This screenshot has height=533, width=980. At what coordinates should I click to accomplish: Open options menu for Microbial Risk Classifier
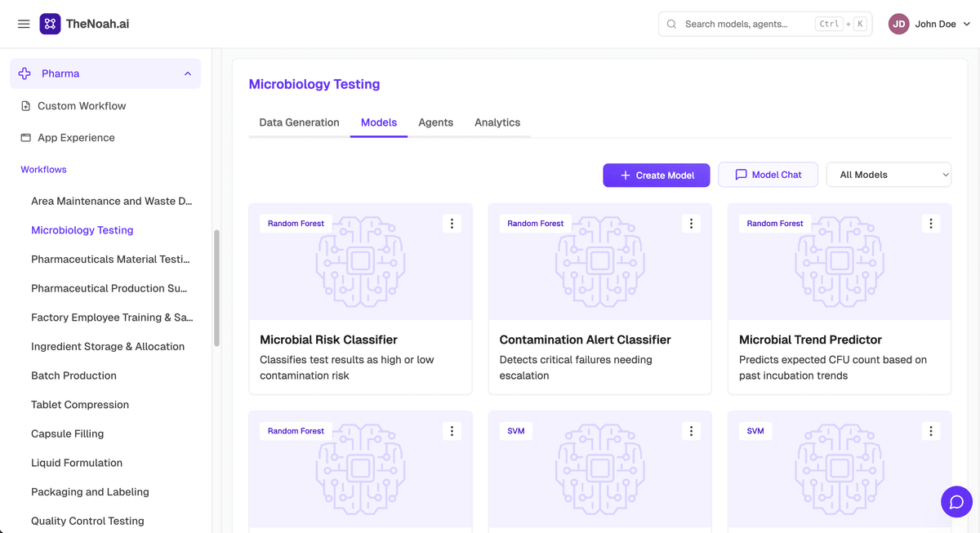(452, 223)
